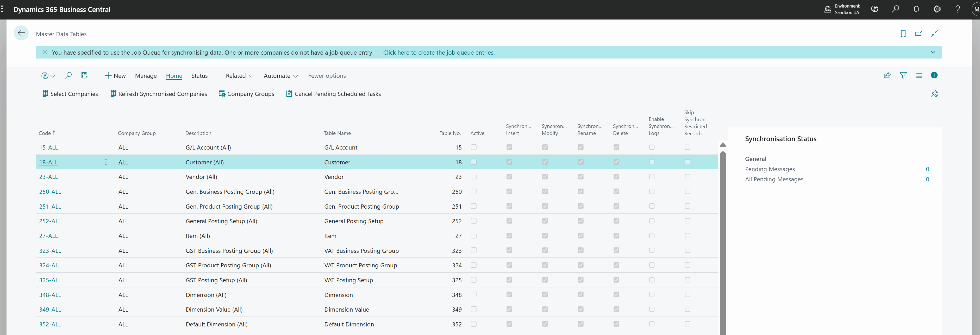
Task: Select 'Default Dimension' table name cell
Action: [x=349, y=324]
